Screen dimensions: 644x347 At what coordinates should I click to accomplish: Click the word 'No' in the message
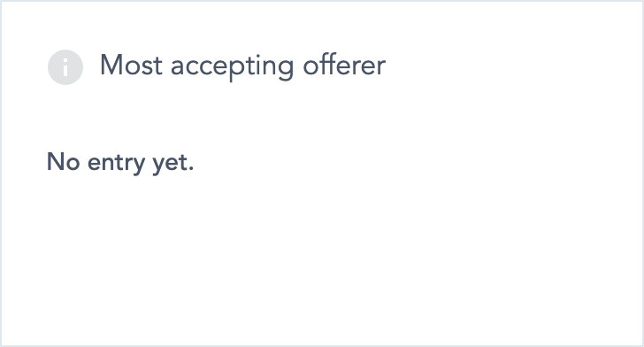[x=64, y=162]
